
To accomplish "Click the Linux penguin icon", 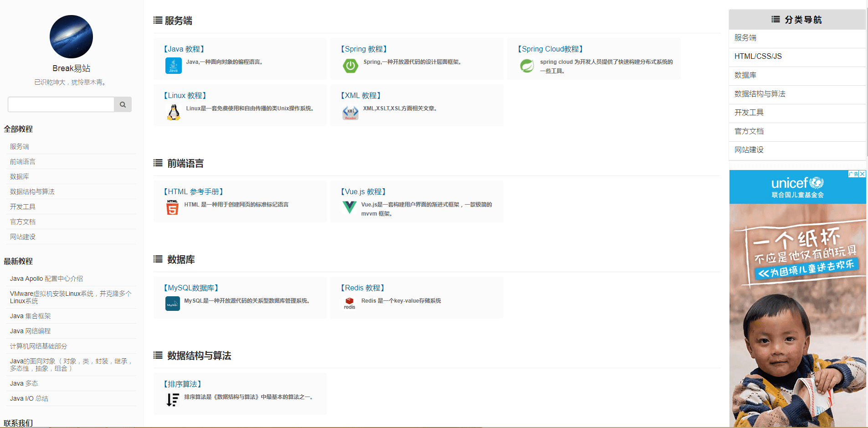I will 173,112.
